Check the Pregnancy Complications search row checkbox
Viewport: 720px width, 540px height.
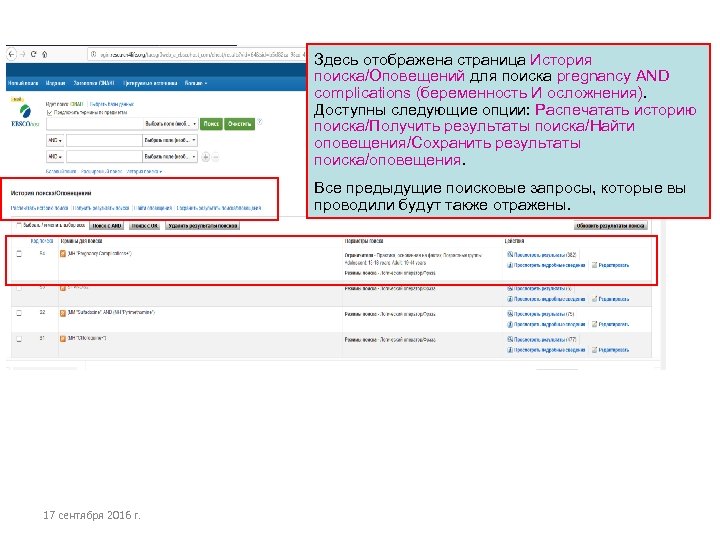coord(19,253)
